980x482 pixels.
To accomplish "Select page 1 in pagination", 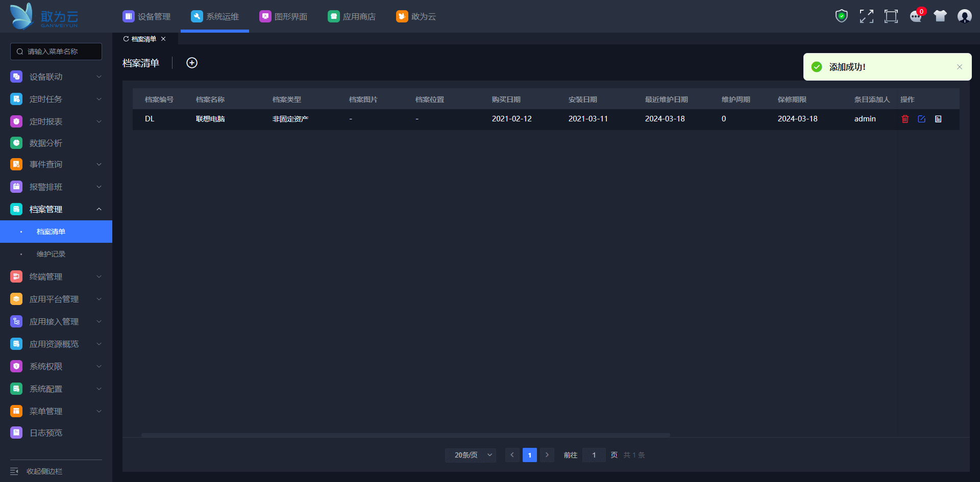I will (529, 455).
